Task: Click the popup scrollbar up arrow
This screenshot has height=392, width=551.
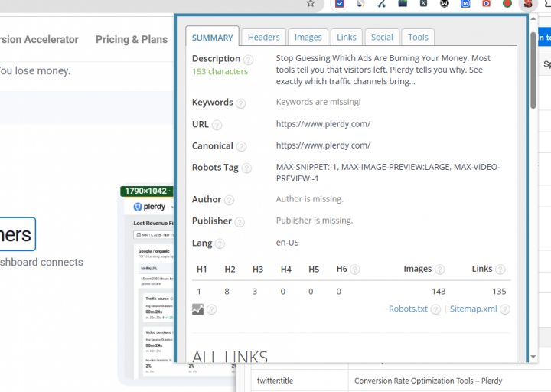Action: tap(533, 18)
